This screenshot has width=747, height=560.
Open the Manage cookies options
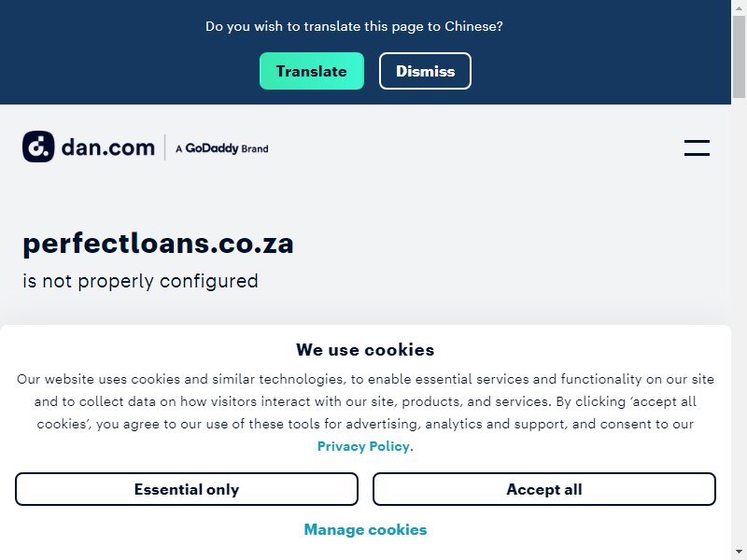coord(365,529)
